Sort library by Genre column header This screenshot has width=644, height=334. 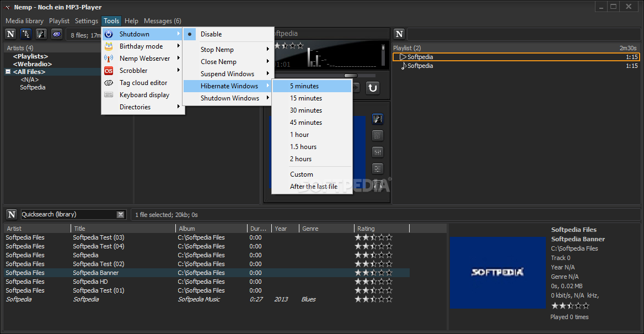coord(326,229)
